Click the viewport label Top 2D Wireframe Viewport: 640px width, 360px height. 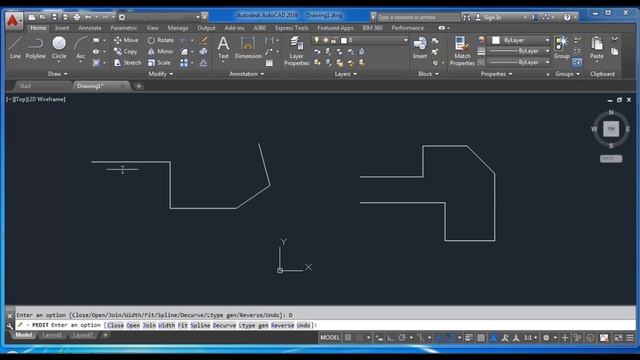pyautogui.click(x=36, y=99)
